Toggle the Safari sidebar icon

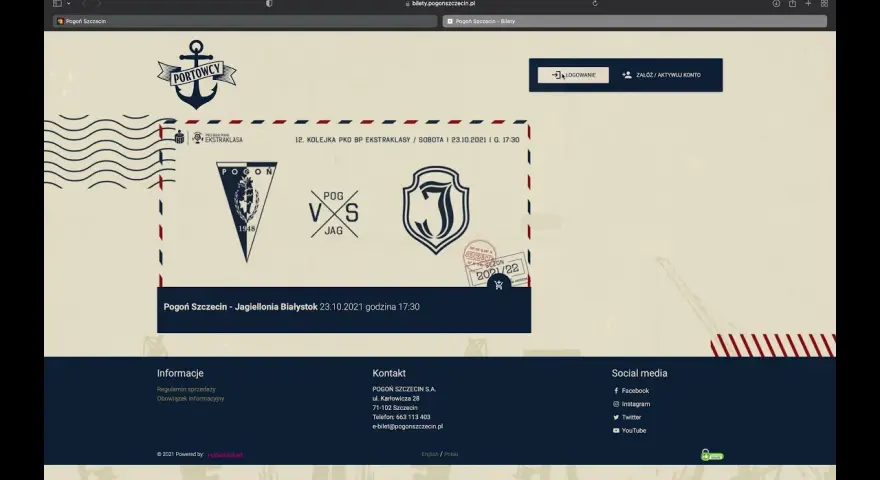pyautogui.click(x=57, y=3)
